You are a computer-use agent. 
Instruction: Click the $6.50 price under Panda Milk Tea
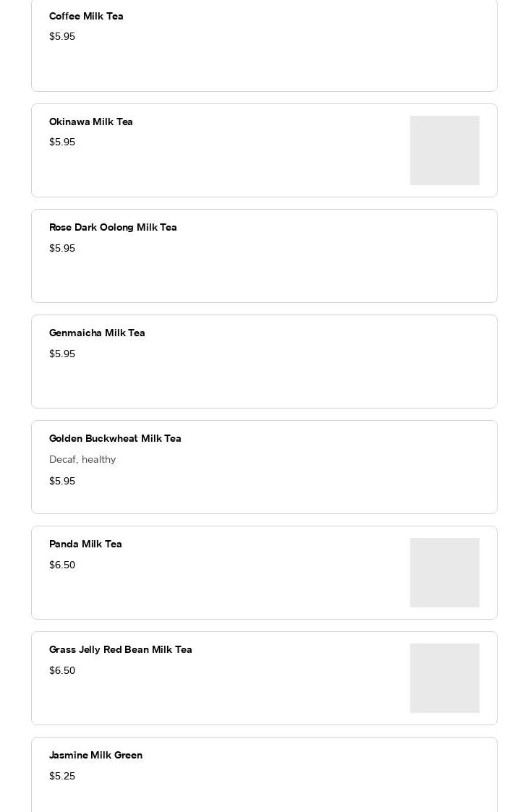[62, 565]
